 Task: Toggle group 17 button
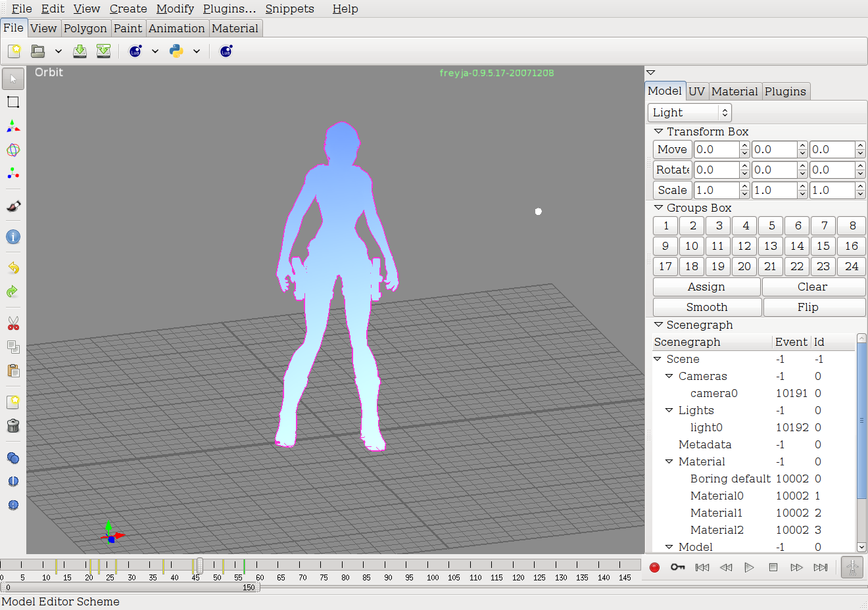point(665,266)
